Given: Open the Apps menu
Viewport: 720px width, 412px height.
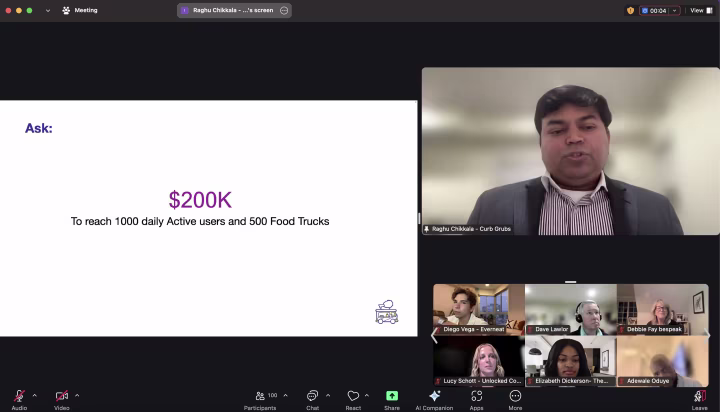Looking at the screenshot, I should tap(476, 399).
